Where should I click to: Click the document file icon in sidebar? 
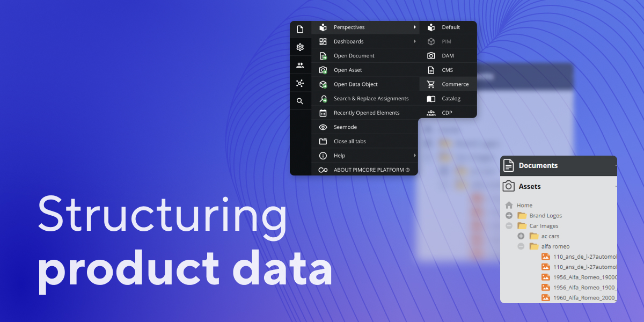click(x=300, y=30)
